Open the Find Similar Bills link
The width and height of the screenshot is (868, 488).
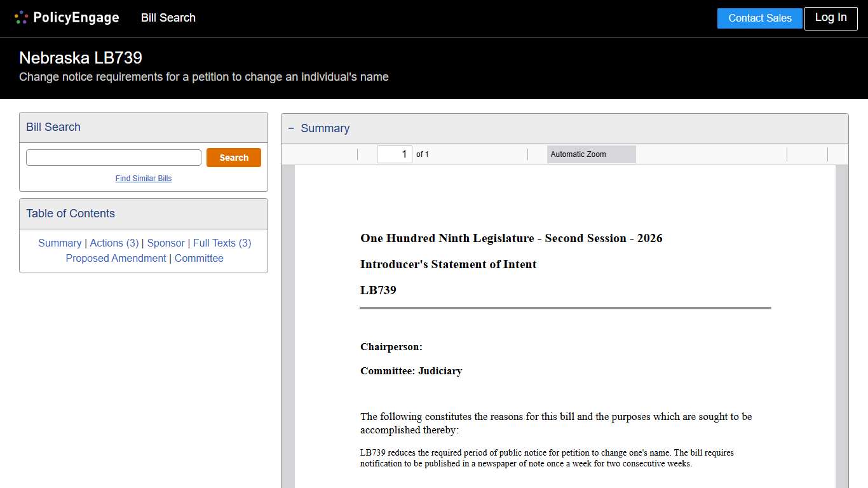[143, 178]
